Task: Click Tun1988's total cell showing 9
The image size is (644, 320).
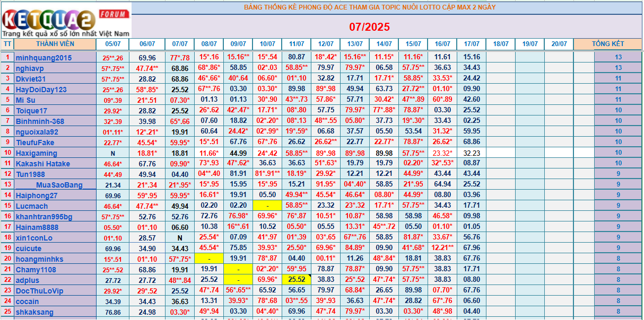Action: coord(618,174)
